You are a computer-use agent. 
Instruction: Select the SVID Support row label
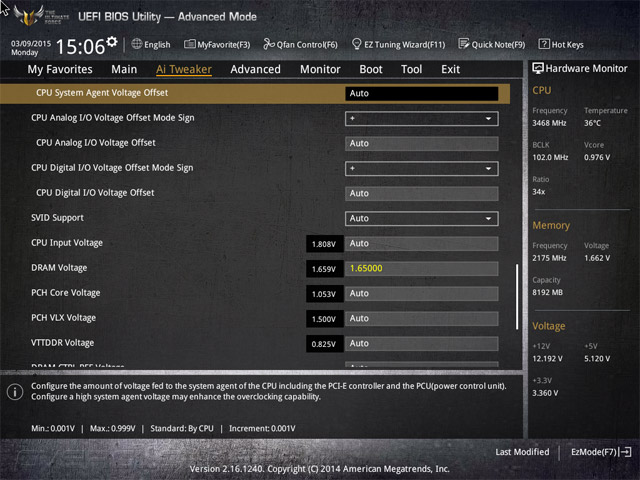click(58, 218)
